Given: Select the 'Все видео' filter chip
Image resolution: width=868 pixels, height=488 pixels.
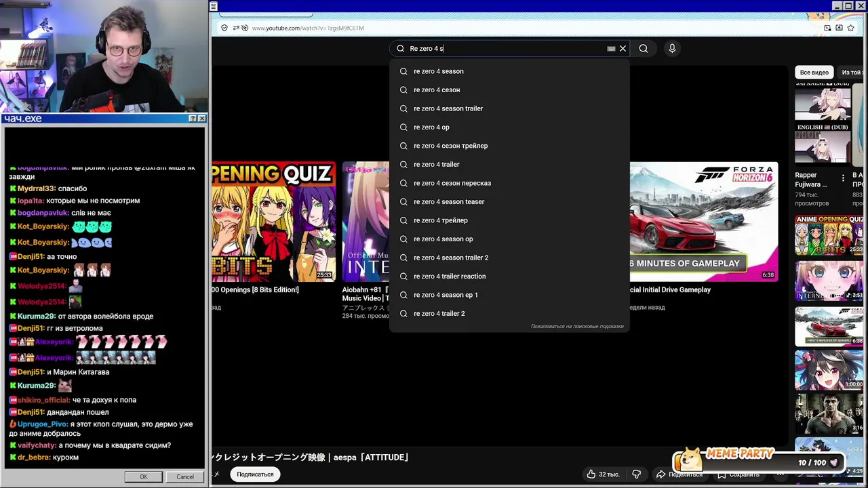Looking at the screenshot, I should pyautogui.click(x=814, y=73).
